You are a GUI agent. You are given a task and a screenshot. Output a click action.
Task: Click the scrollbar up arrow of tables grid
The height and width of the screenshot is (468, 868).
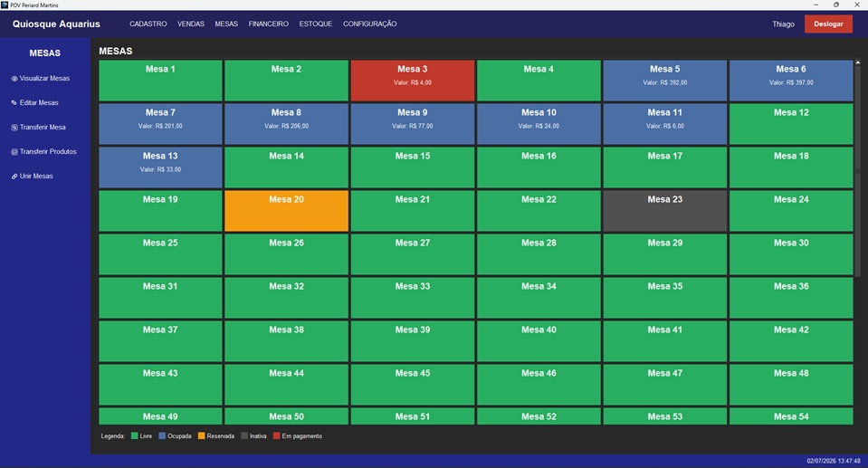coord(857,62)
